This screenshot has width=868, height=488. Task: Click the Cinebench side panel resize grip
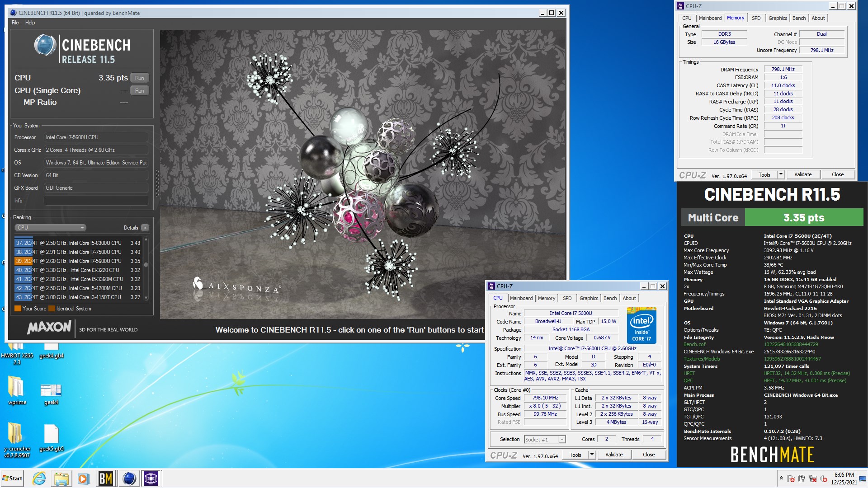(157, 183)
